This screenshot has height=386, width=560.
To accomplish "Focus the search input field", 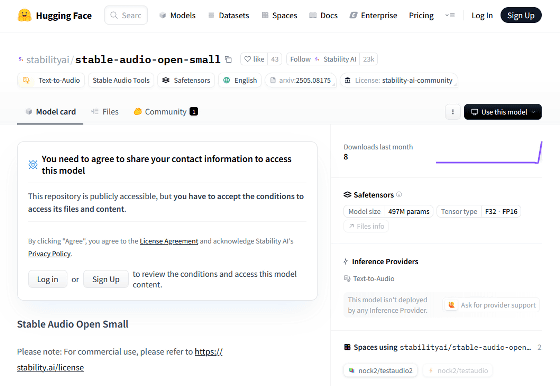I will pos(126,15).
